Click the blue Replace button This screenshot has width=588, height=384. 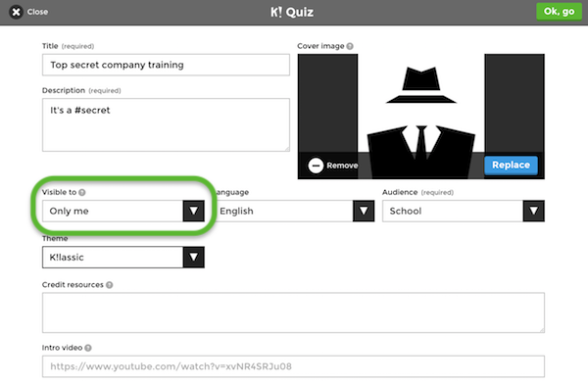(511, 166)
